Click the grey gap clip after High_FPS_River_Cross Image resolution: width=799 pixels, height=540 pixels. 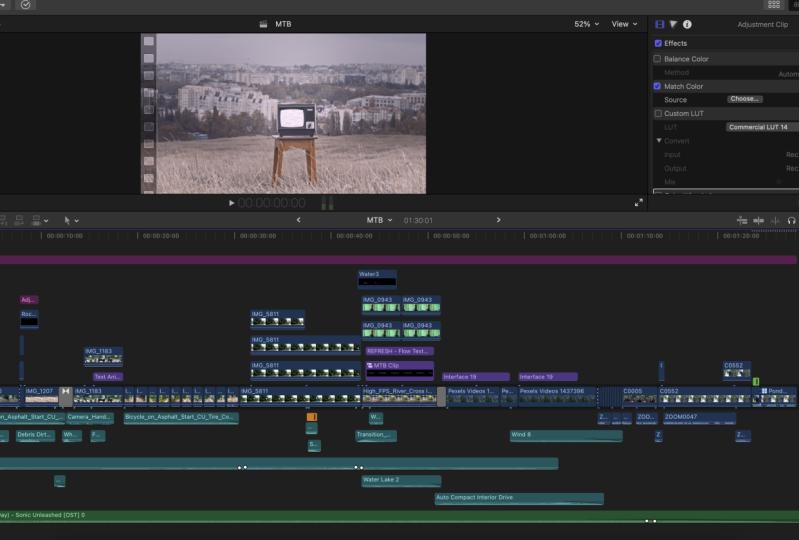click(441, 396)
